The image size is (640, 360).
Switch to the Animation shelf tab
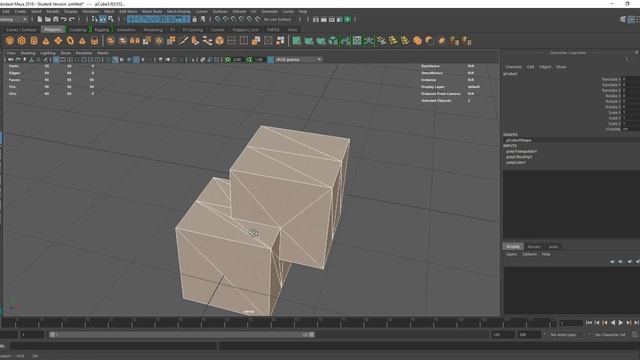click(126, 30)
